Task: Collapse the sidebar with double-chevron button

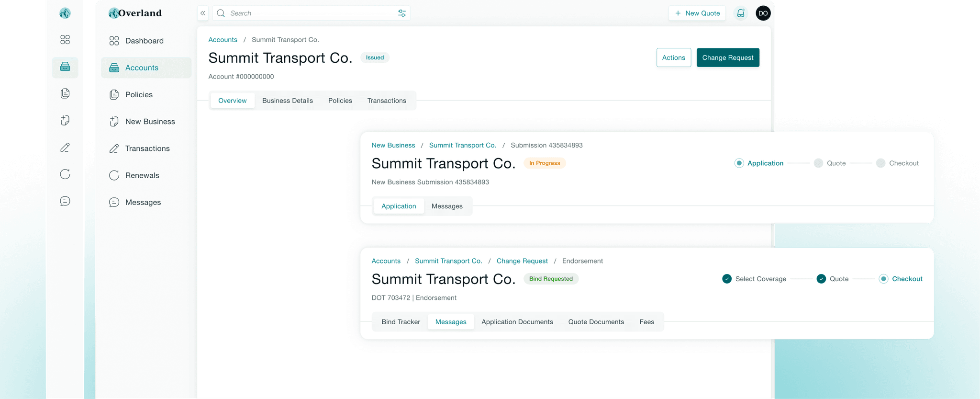Action: 203,13
